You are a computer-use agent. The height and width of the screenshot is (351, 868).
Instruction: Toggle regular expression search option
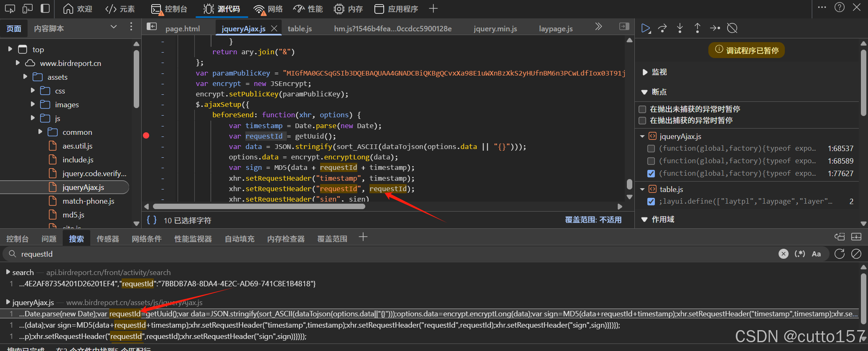tap(800, 254)
